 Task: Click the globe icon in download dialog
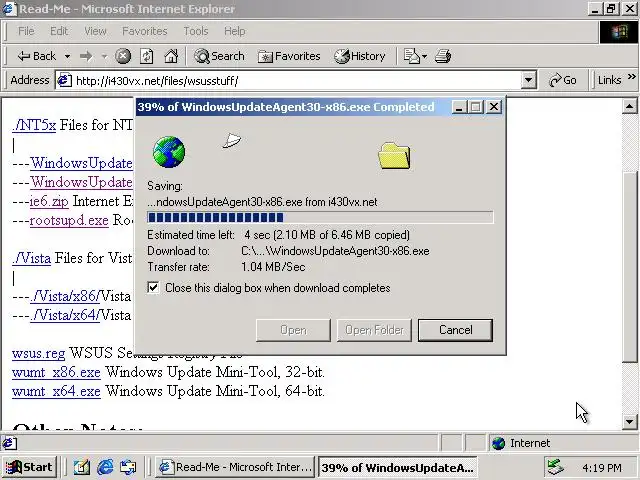(x=169, y=152)
